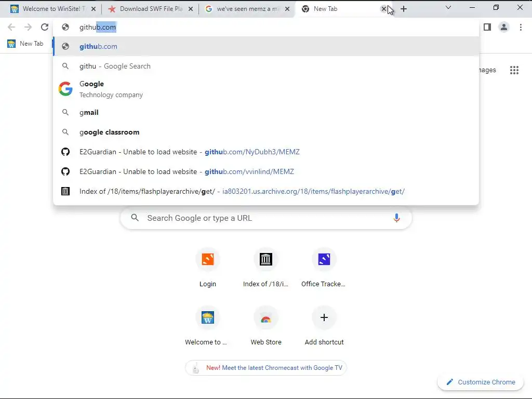The width and height of the screenshot is (532, 399).
Task: Choose the google classroom suggestion
Action: click(x=266, y=132)
